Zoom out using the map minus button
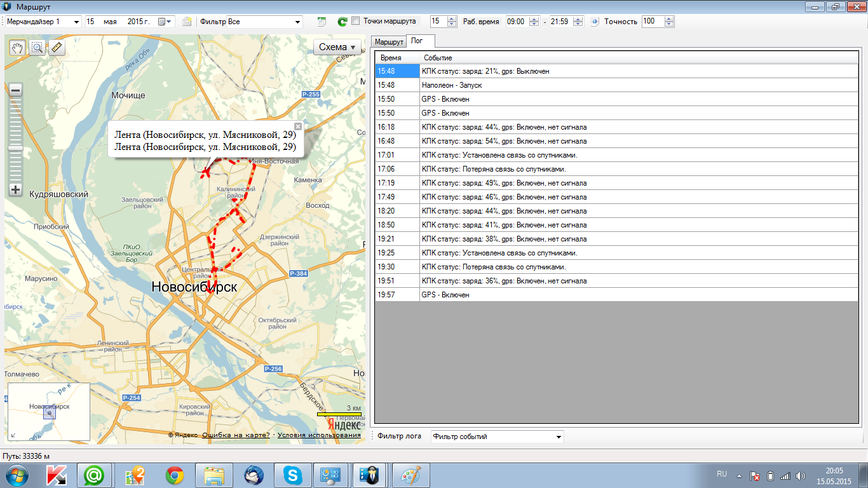868x488 pixels. [16, 90]
